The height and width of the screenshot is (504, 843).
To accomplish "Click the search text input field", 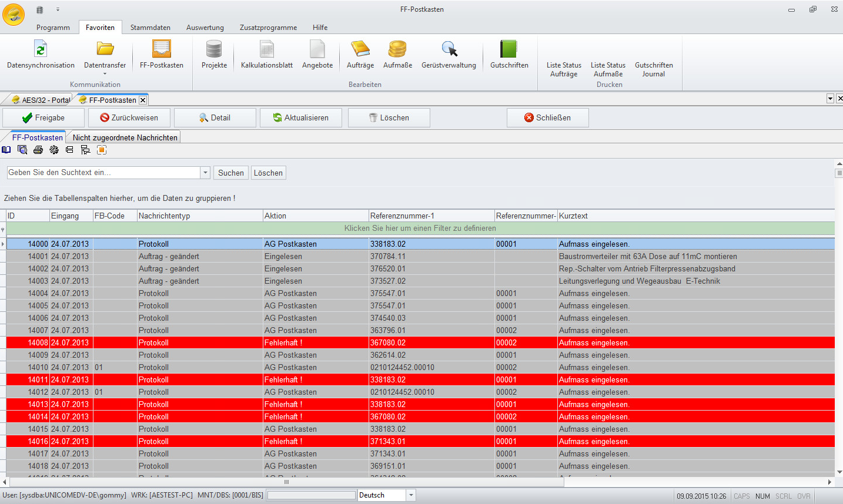I will click(103, 173).
